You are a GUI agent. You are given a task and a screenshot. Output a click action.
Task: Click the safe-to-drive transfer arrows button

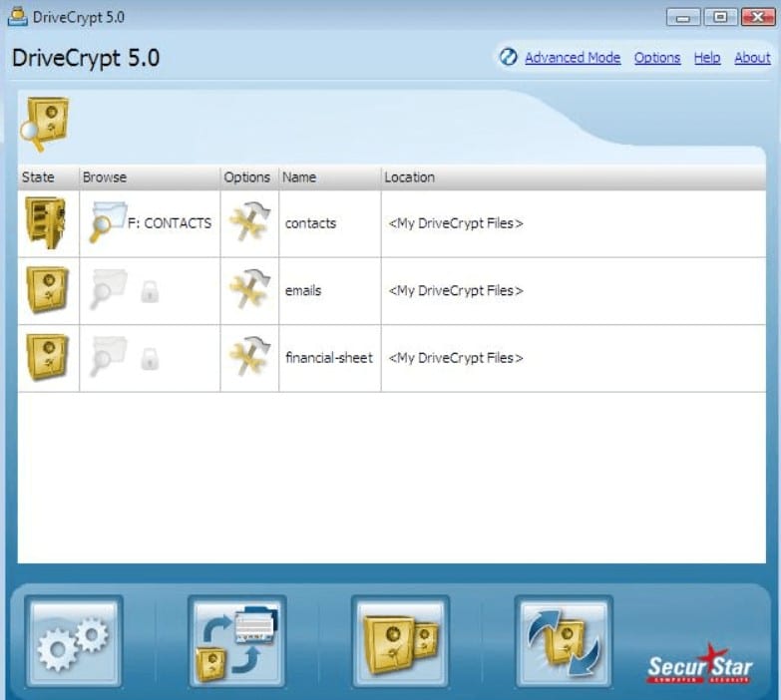[x=237, y=641]
